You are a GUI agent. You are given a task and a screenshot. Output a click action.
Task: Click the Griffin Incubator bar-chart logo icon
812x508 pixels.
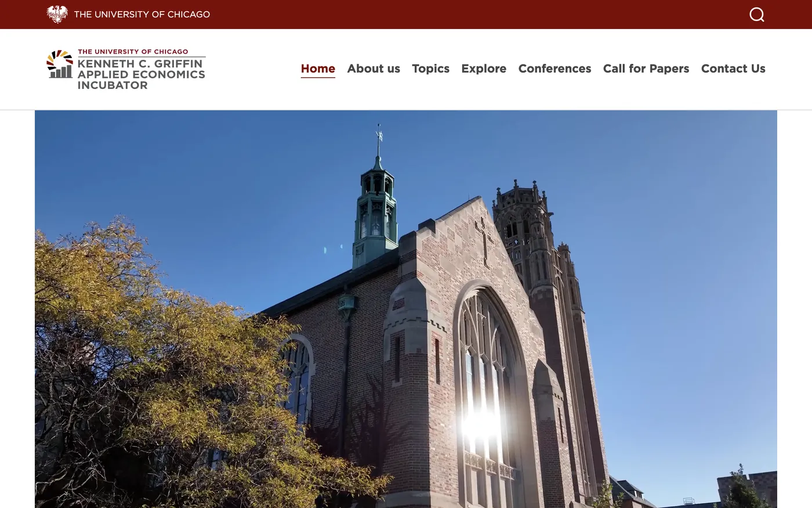pos(60,64)
